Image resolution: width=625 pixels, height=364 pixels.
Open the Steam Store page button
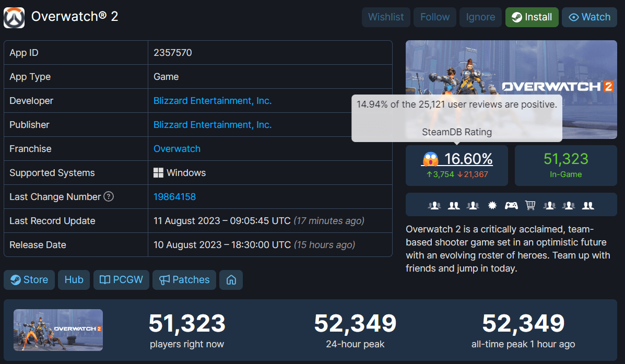coord(29,280)
